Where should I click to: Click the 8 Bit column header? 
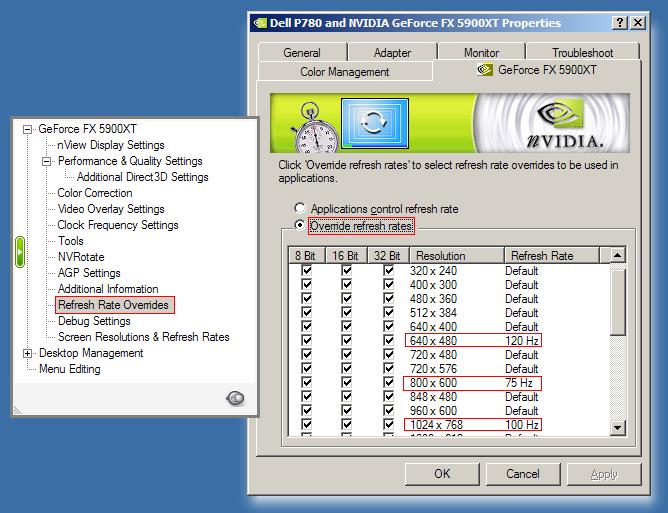pyautogui.click(x=306, y=256)
